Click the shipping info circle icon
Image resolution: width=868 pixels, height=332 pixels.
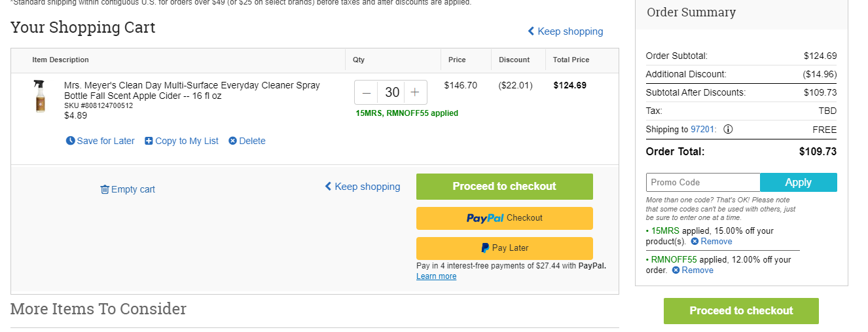pos(728,129)
